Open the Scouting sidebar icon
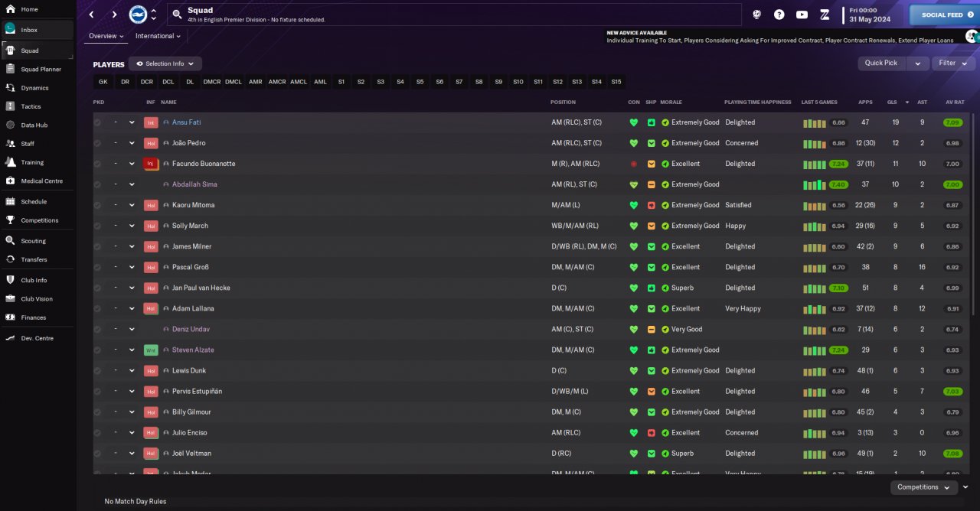This screenshot has height=511, width=980. point(11,240)
